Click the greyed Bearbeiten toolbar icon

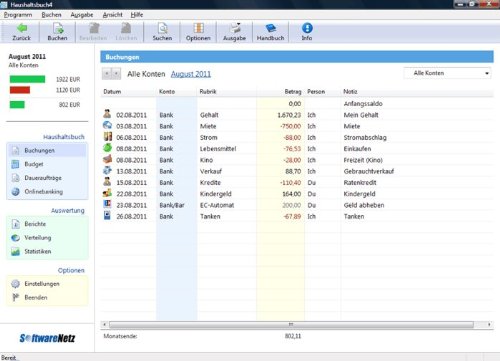(93, 32)
